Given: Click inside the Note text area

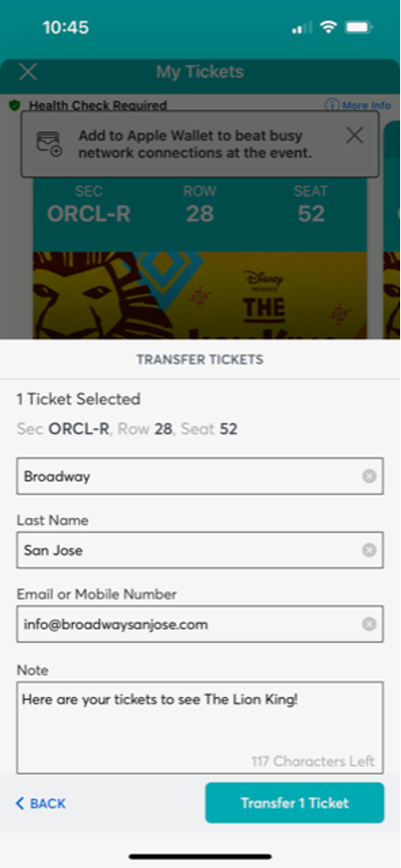Looking at the screenshot, I should point(200,727).
